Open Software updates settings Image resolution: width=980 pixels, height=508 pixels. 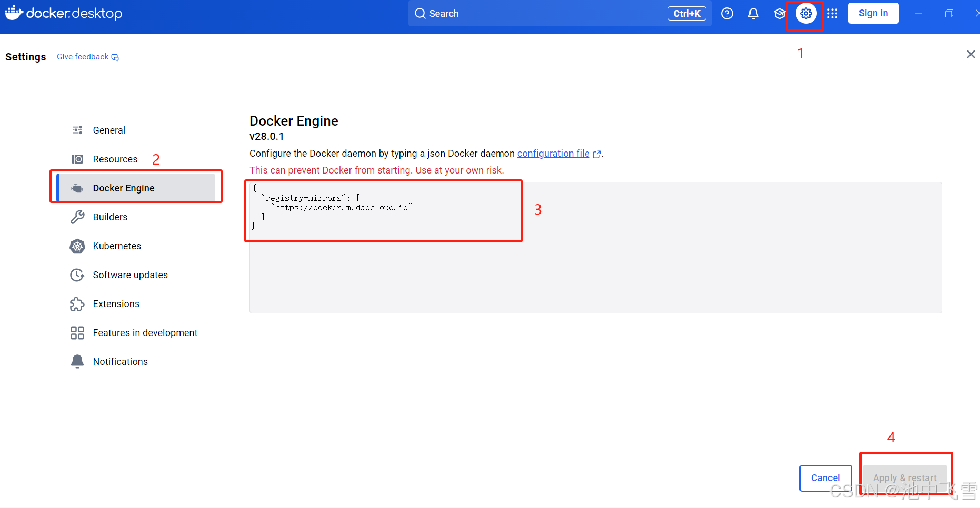[136, 275]
